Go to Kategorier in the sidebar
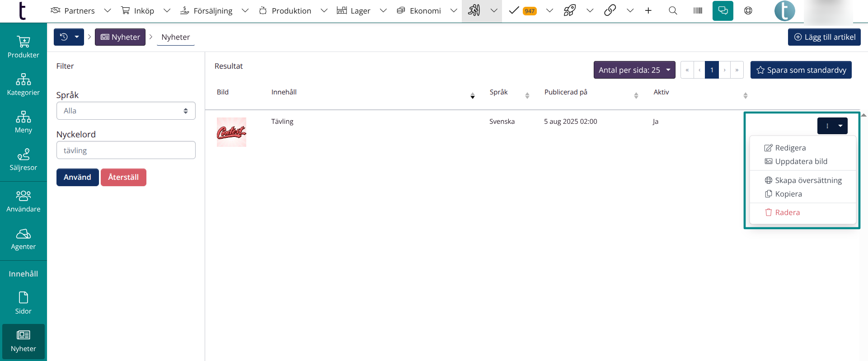 click(23, 84)
